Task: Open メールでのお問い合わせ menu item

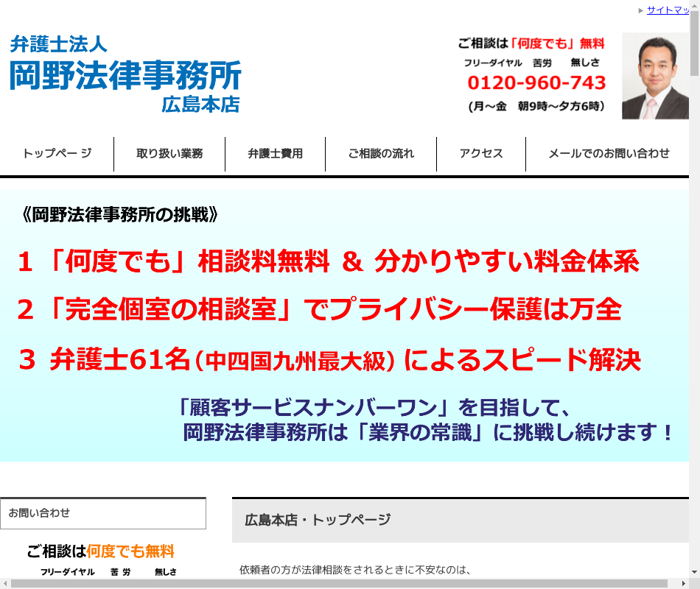Action: (609, 154)
